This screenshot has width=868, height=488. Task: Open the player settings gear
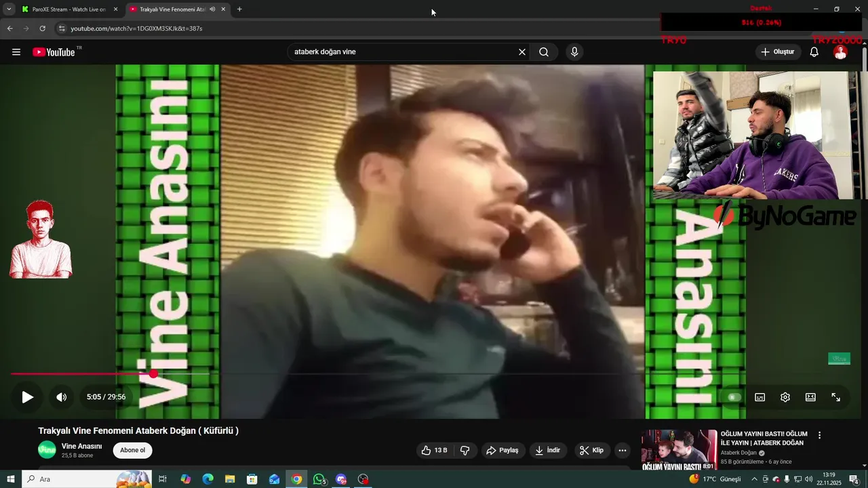click(785, 397)
